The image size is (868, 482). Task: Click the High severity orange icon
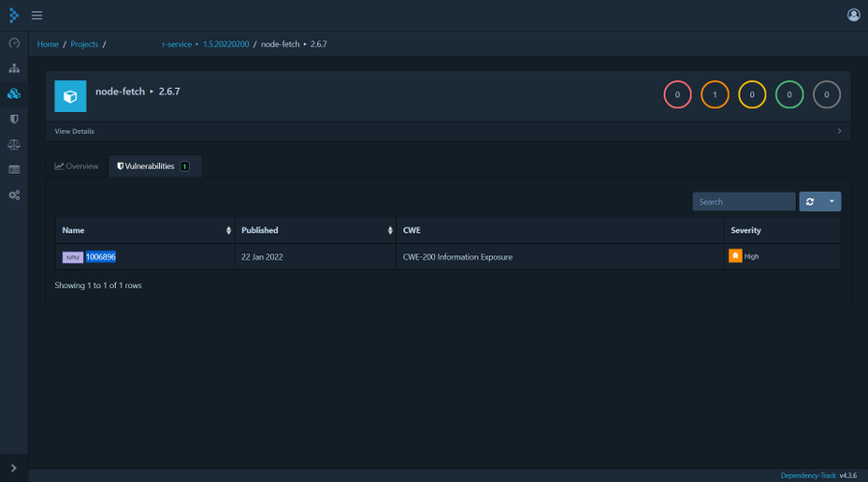coord(735,255)
